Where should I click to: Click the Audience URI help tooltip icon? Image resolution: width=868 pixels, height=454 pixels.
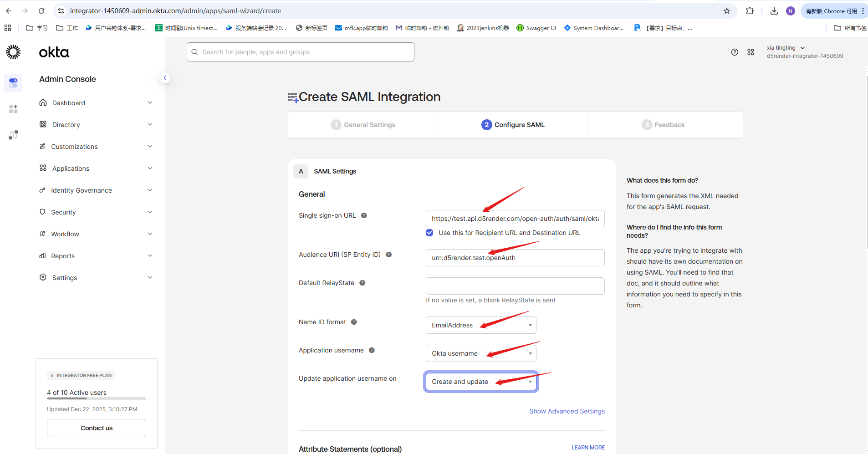(x=389, y=255)
